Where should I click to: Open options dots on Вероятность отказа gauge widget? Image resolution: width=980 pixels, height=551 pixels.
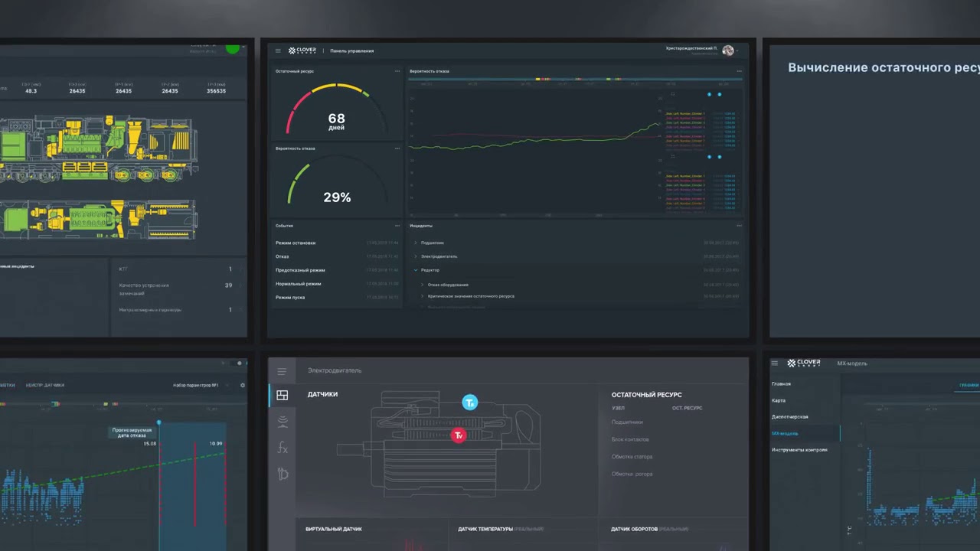click(x=397, y=148)
